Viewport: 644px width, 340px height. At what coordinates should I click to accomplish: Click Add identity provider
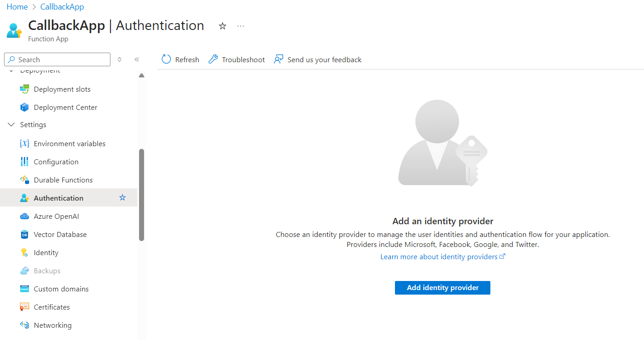442,287
